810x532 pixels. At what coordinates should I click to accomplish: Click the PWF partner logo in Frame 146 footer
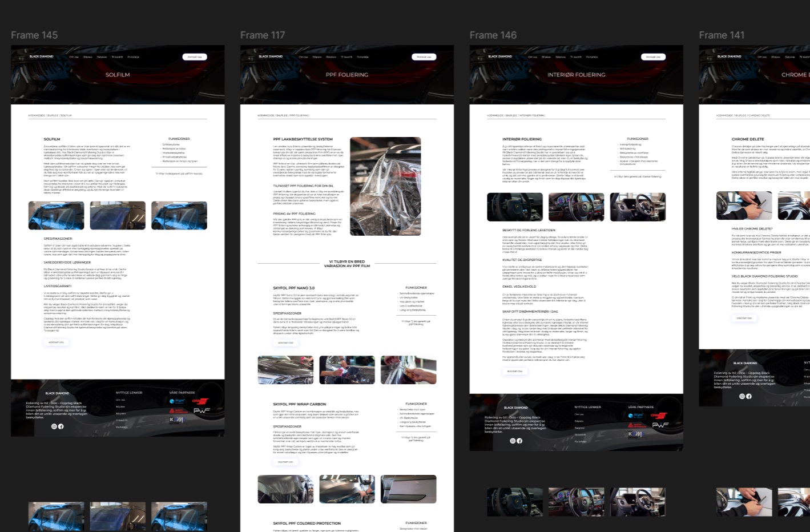tap(660, 425)
